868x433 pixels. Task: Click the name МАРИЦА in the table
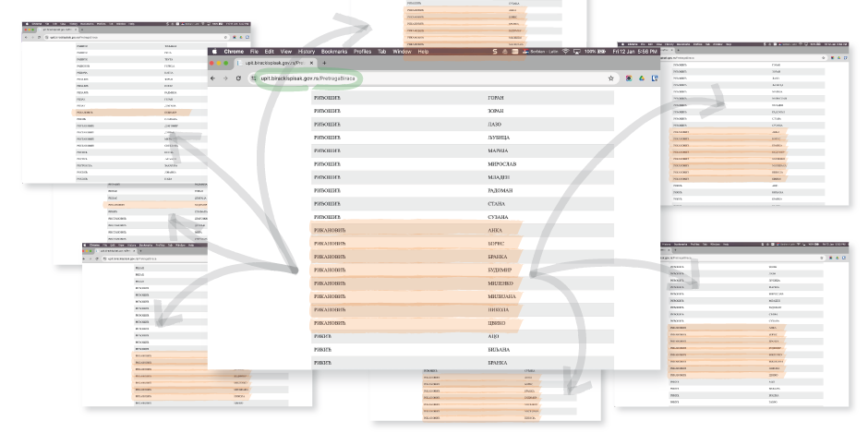[498, 151]
